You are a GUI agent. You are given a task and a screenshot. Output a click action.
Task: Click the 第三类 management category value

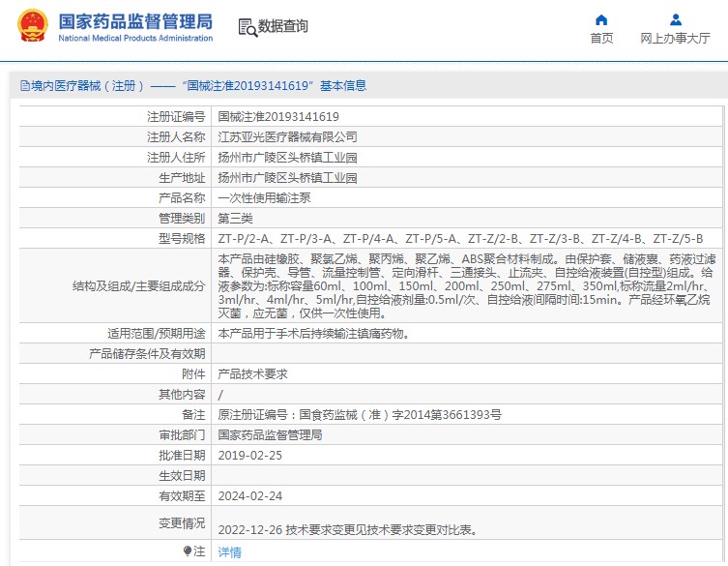pyautogui.click(x=235, y=219)
